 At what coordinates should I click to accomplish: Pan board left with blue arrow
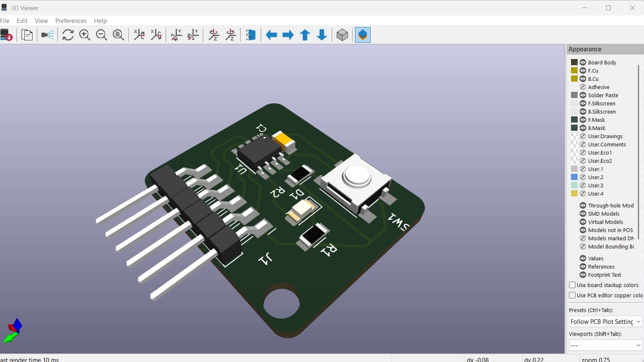pos(271,35)
